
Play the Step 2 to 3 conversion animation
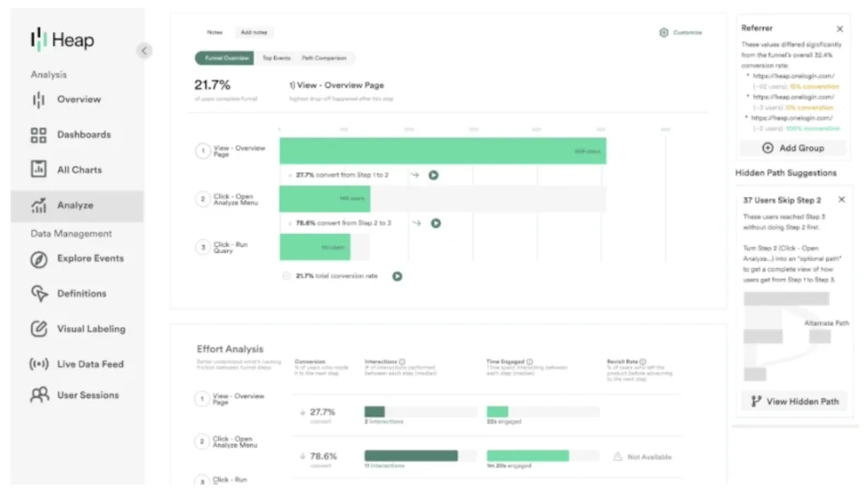click(436, 224)
